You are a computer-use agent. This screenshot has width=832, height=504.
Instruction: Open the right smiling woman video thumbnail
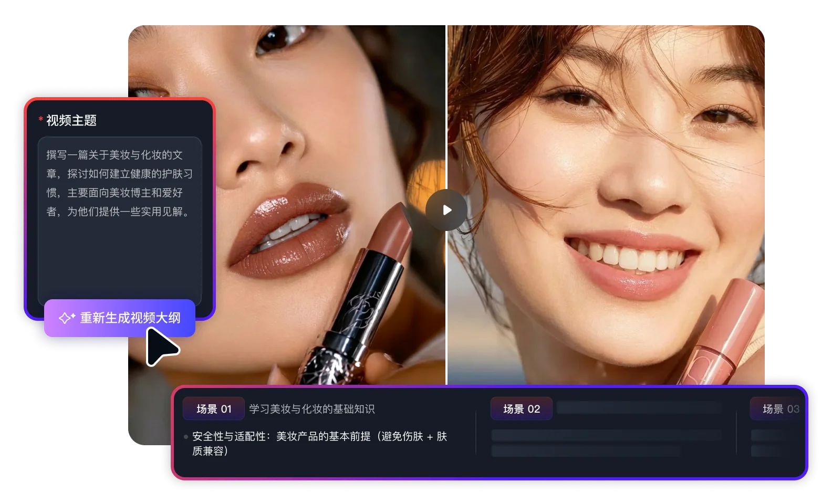(x=606, y=205)
